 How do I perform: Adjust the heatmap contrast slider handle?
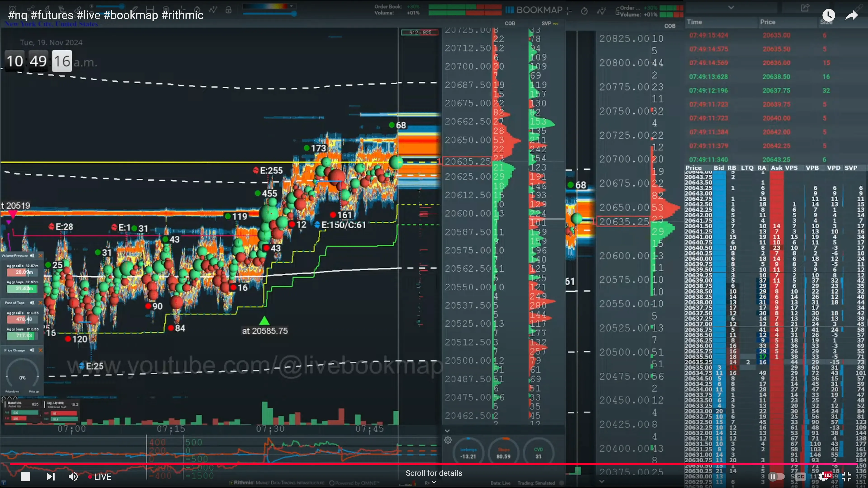294,14
